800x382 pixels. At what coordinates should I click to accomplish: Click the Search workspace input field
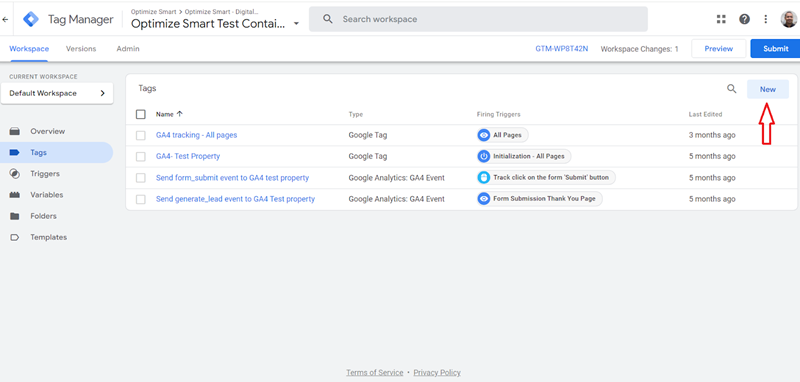tap(479, 19)
